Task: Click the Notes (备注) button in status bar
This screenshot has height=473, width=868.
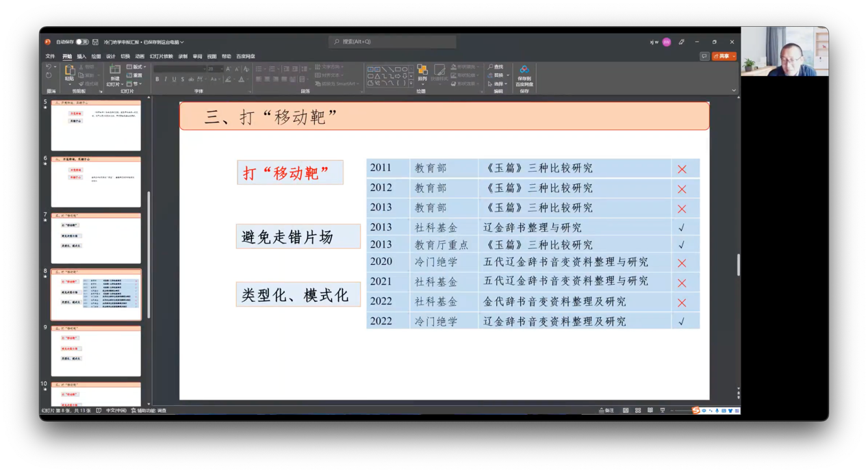Action: coord(607,411)
